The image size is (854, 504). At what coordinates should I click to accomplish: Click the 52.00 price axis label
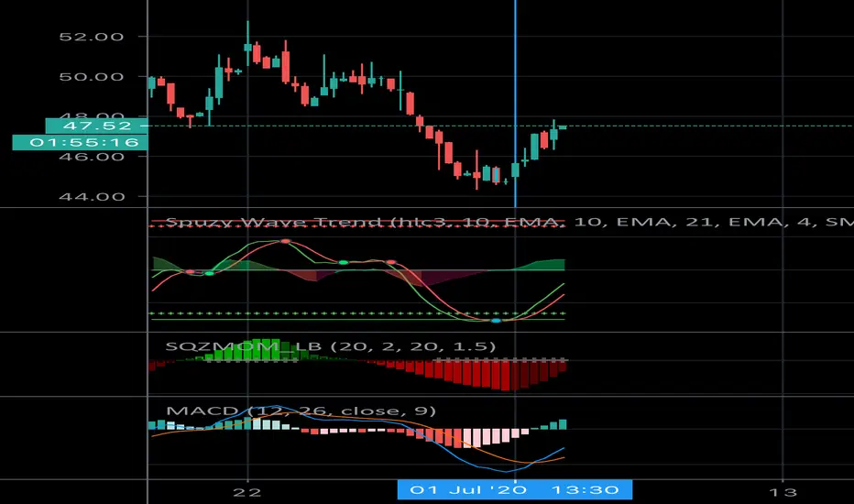(92, 37)
